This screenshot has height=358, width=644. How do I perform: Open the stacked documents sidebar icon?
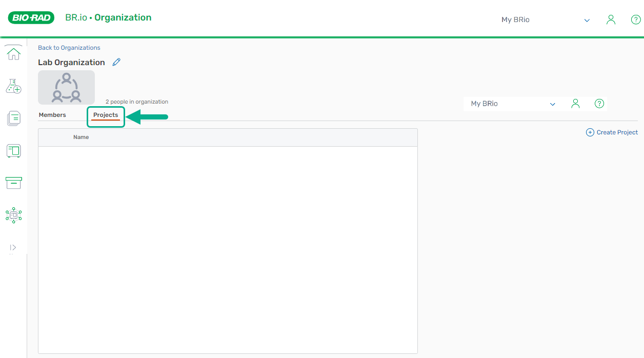[13, 118]
